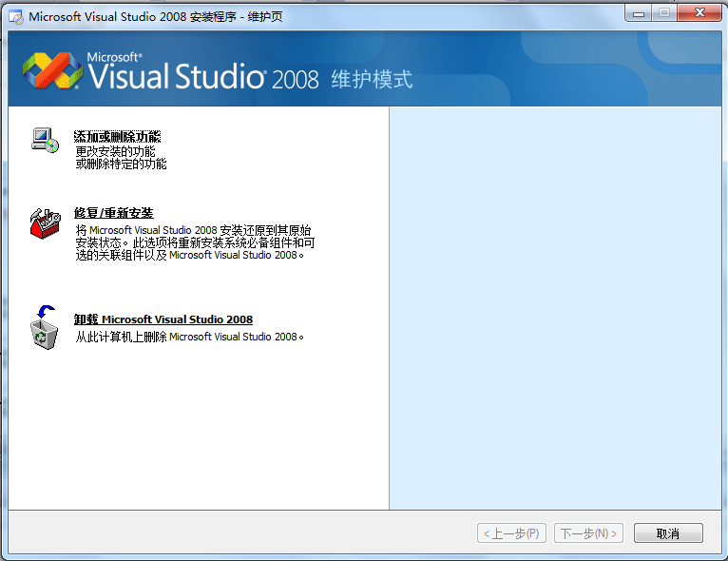
Task: Click the repair description starting 将 Microsoft Visual Studio
Action: tap(195, 242)
